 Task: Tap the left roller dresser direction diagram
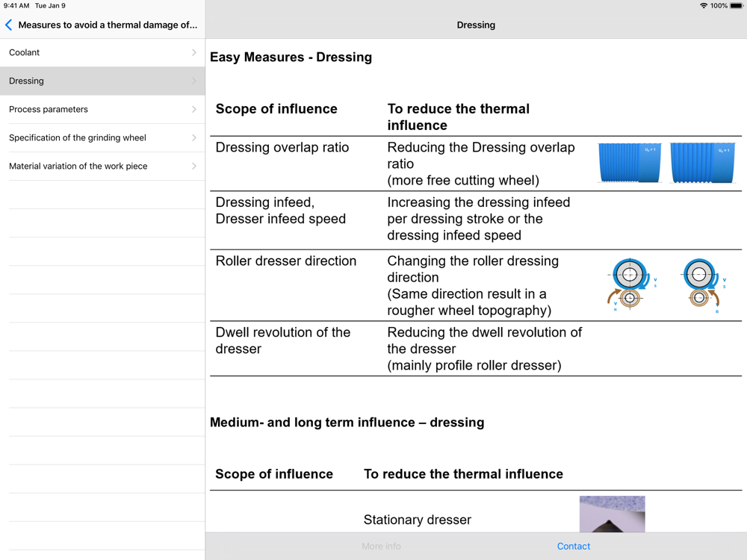(632, 284)
